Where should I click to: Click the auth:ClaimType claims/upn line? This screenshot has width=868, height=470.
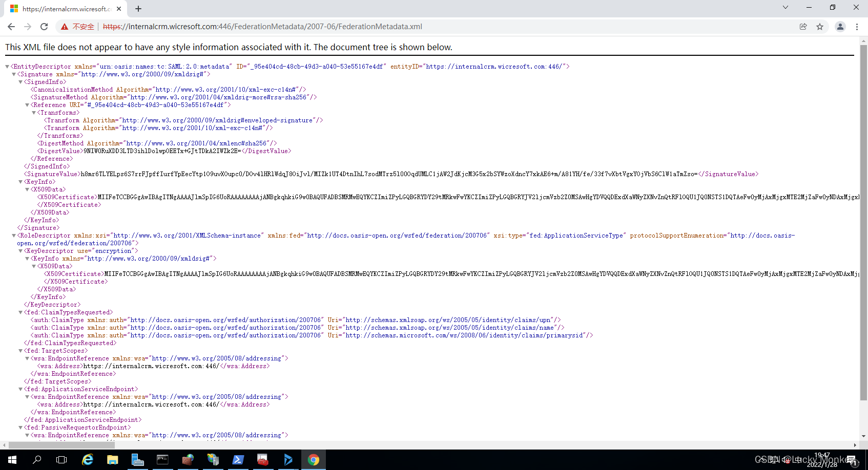pos(296,320)
